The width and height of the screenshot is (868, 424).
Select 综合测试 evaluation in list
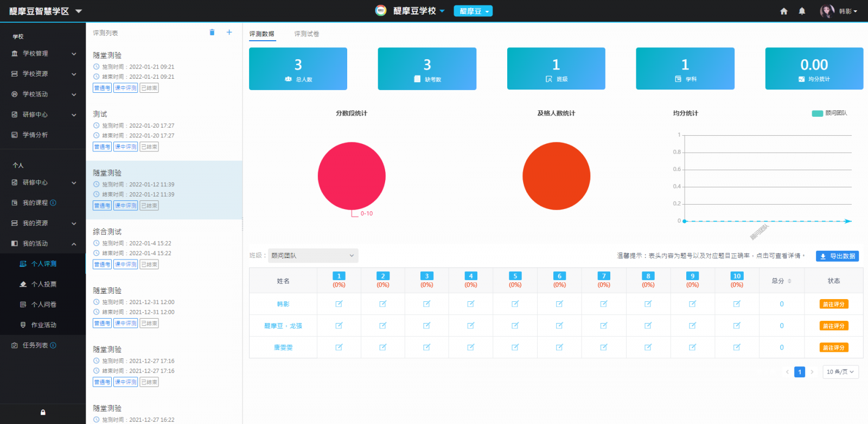pos(107,232)
